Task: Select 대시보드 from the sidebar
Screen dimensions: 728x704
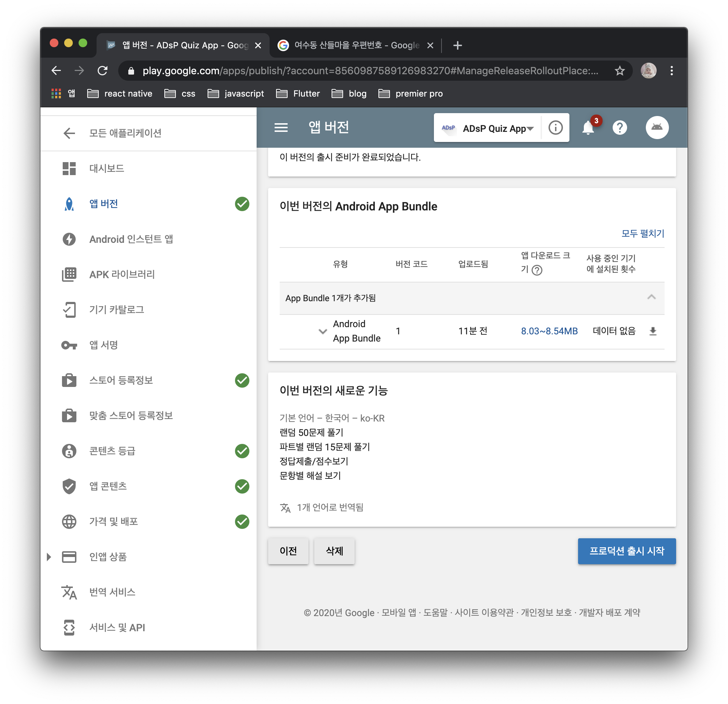Action: tap(107, 169)
